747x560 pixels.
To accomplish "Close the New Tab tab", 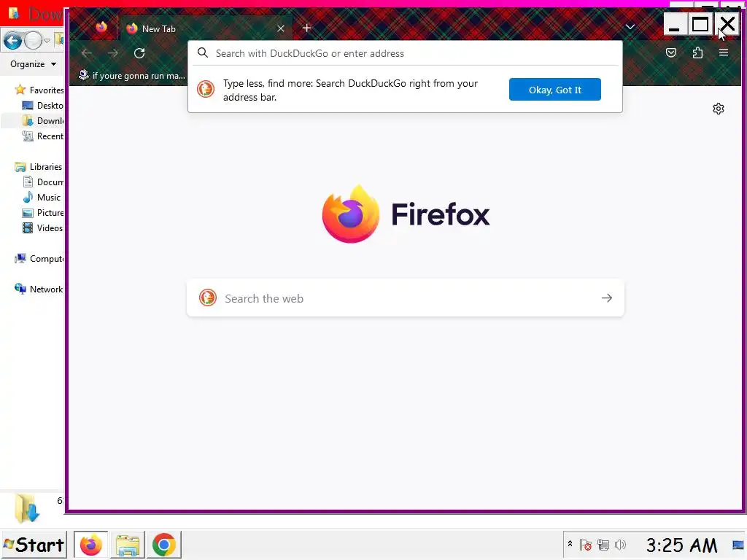I will [281, 28].
